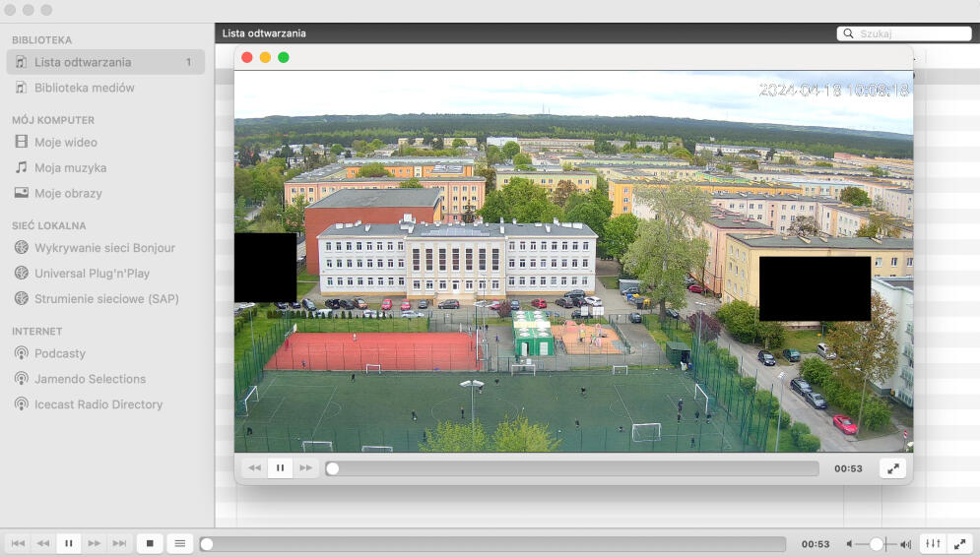This screenshot has height=557, width=980.
Task: Rewind using video window's backward button
Action: [254, 468]
